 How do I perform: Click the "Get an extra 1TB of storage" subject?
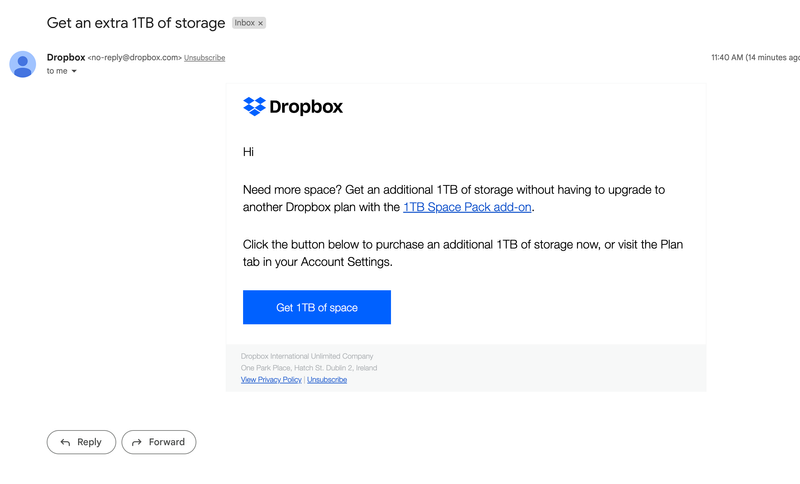(135, 23)
